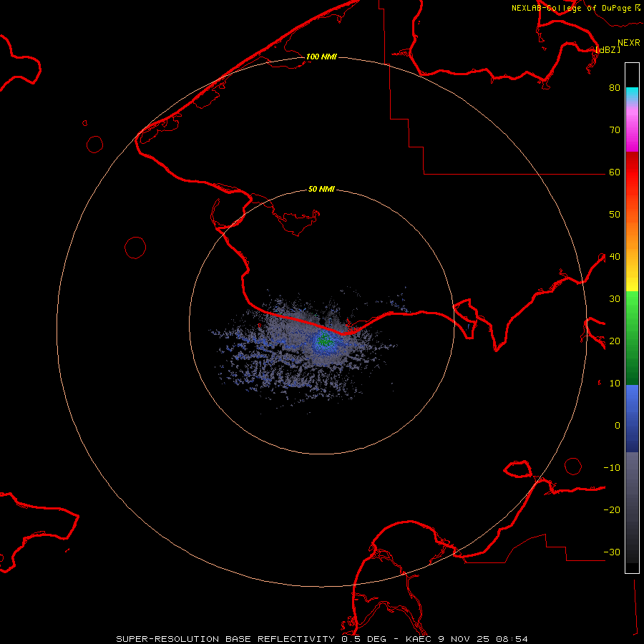Click the 50 NMI range ring label

coord(321,189)
